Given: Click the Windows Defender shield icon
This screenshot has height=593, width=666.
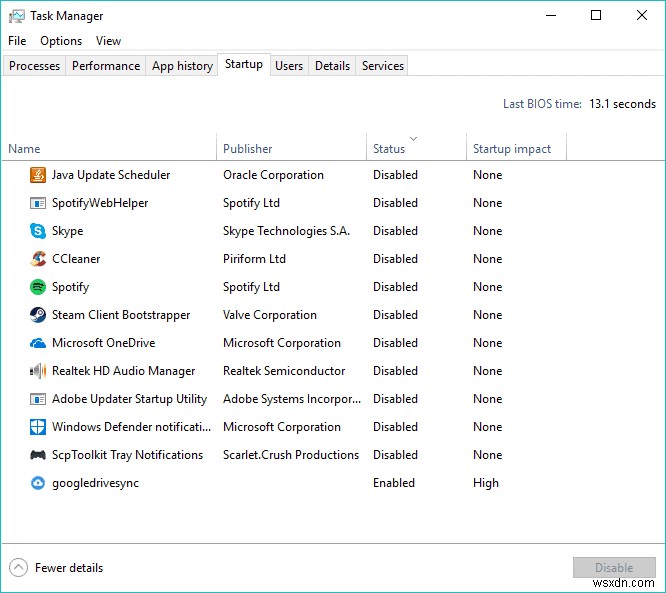Looking at the screenshot, I should (x=38, y=427).
